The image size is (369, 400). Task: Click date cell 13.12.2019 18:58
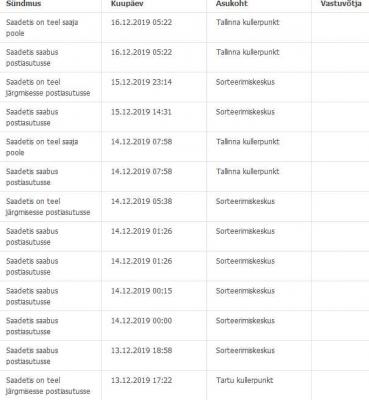point(142,350)
